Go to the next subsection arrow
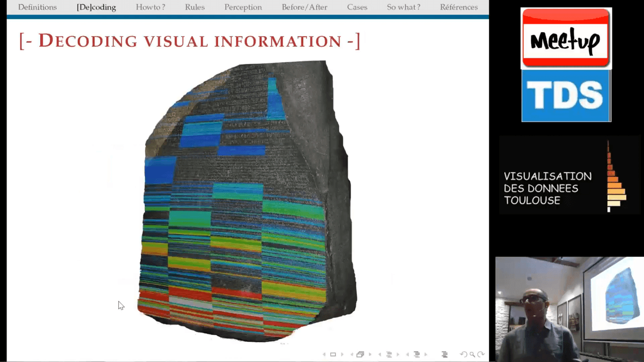 [398, 354]
